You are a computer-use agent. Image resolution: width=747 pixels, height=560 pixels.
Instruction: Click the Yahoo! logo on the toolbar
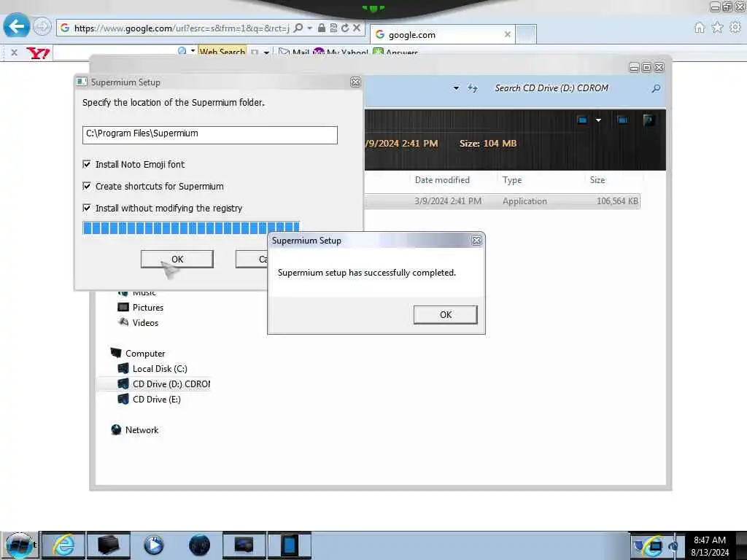tap(38, 52)
